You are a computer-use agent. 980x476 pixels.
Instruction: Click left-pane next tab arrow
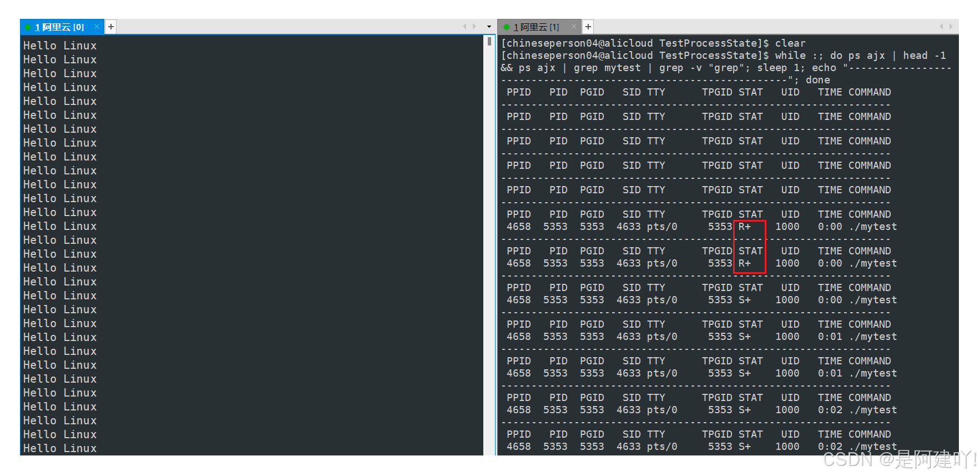click(474, 26)
